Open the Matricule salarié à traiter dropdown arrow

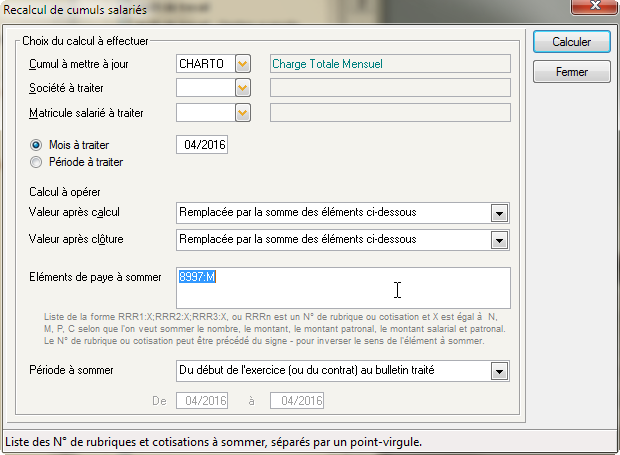[x=243, y=113]
